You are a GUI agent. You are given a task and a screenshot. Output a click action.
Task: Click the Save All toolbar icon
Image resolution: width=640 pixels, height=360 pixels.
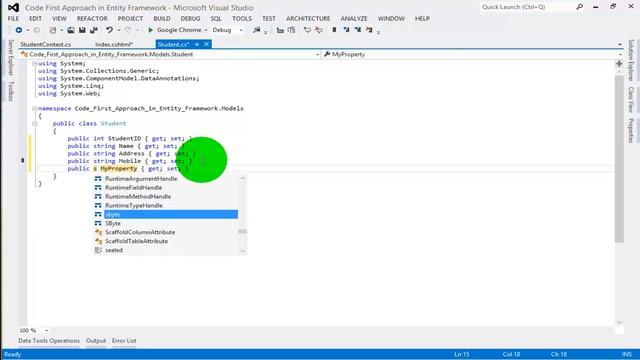click(94, 30)
